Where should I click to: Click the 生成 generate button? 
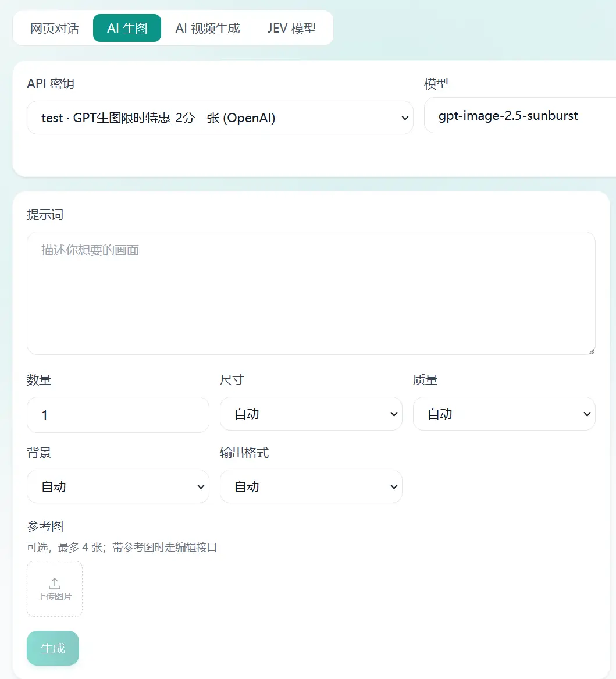coord(53,648)
